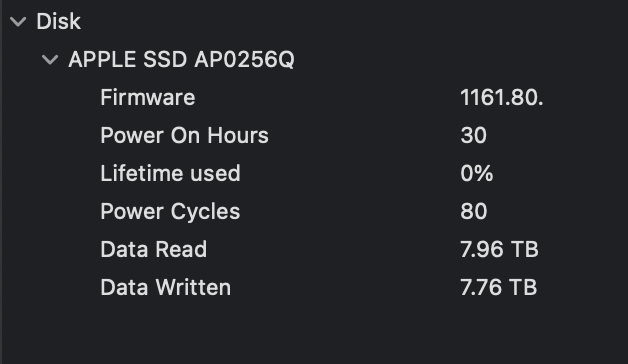Image resolution: width=628 pixels, height=364 pixels.
Task: Click the Power On Hours value 30
Action: (473, 135)
